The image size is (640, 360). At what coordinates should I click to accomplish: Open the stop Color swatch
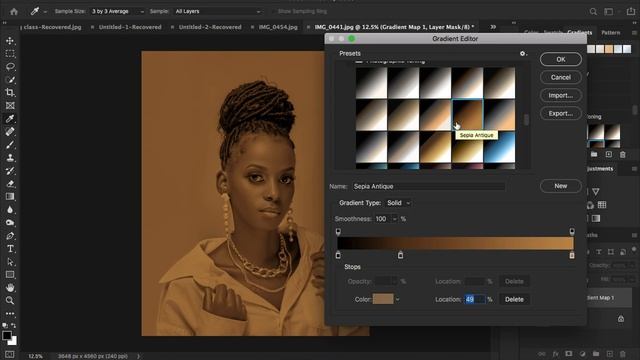point(383,299)
